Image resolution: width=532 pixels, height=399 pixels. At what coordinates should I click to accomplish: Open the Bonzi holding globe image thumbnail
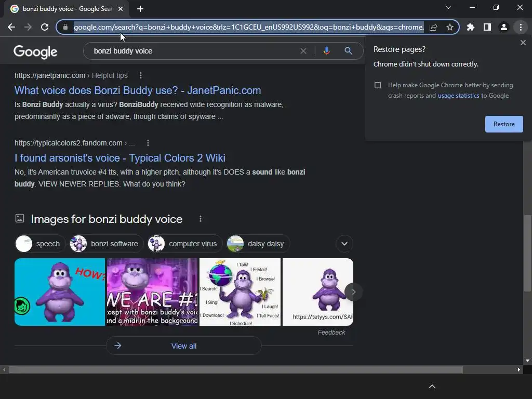point(240,292)
